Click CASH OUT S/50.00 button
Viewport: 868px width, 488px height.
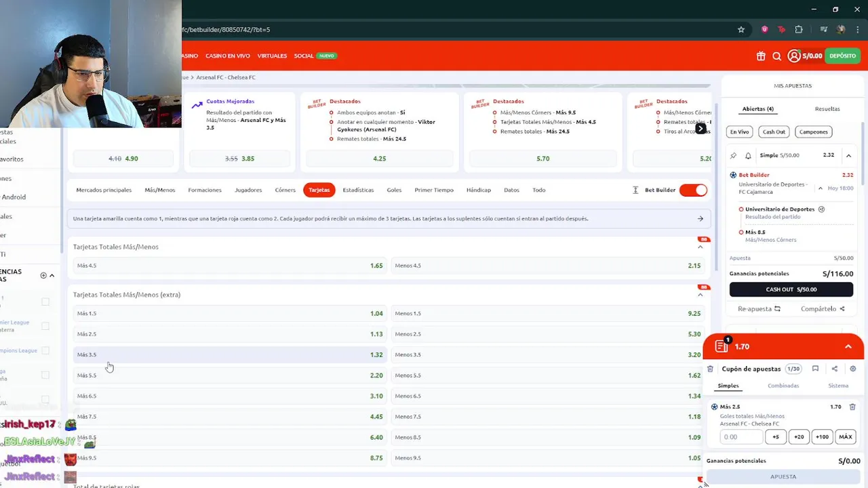(791, 289)
